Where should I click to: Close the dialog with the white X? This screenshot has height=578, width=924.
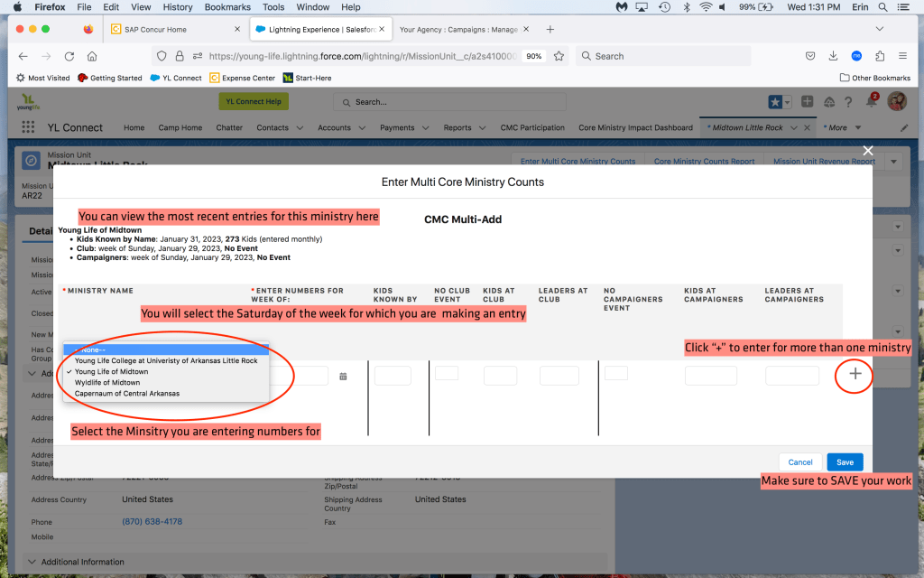coord(868,151)
